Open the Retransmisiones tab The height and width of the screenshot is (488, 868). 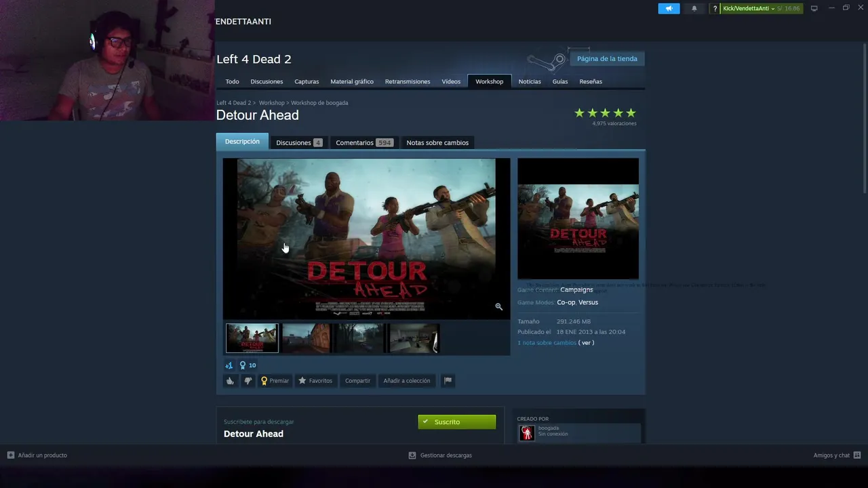(408, 81)
